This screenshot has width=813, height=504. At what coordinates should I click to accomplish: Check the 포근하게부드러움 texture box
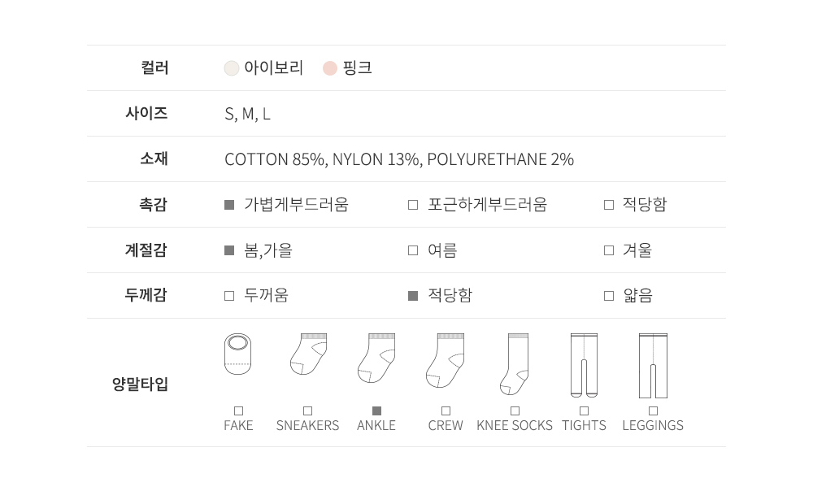click(x=413, y=205)
